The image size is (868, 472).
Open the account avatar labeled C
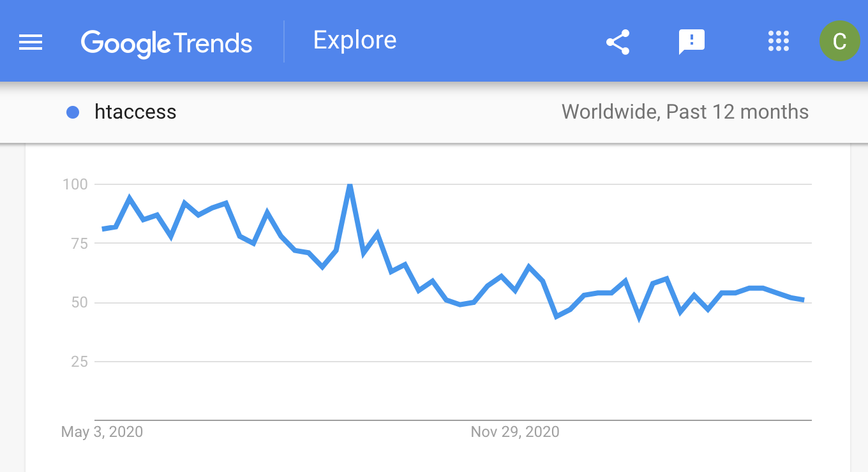tap(840, 41)
